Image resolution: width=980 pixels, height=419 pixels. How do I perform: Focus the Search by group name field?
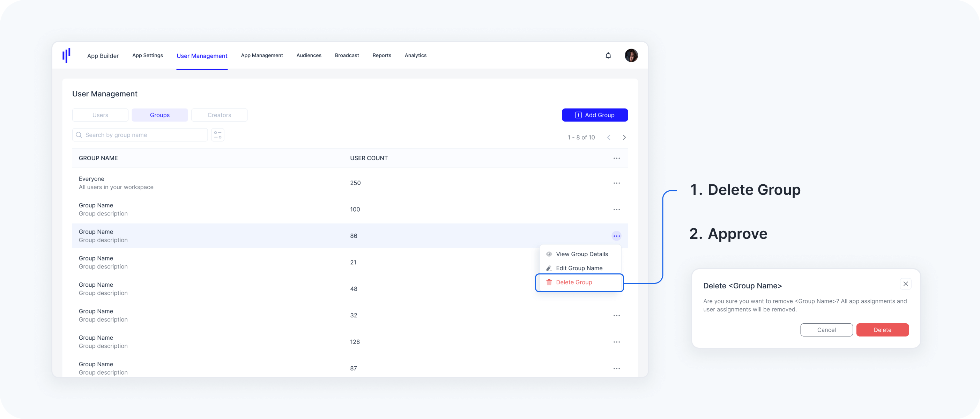[x=144, y=135]
